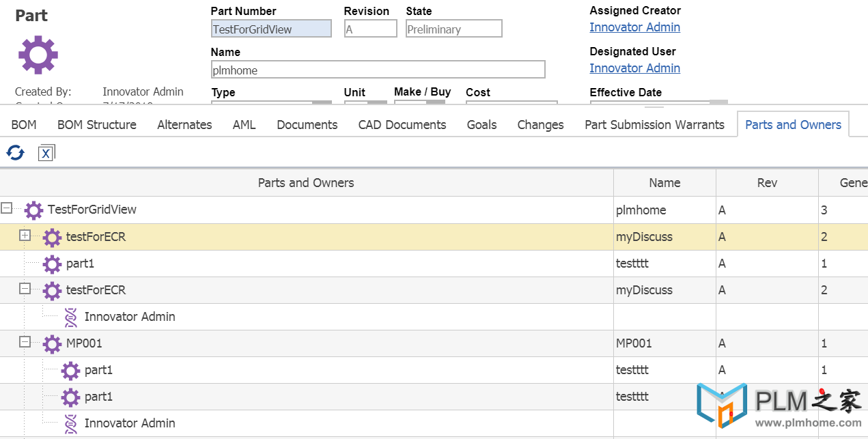Click the Name column header in the grid
868x439 pixels.
click(665, 182)
